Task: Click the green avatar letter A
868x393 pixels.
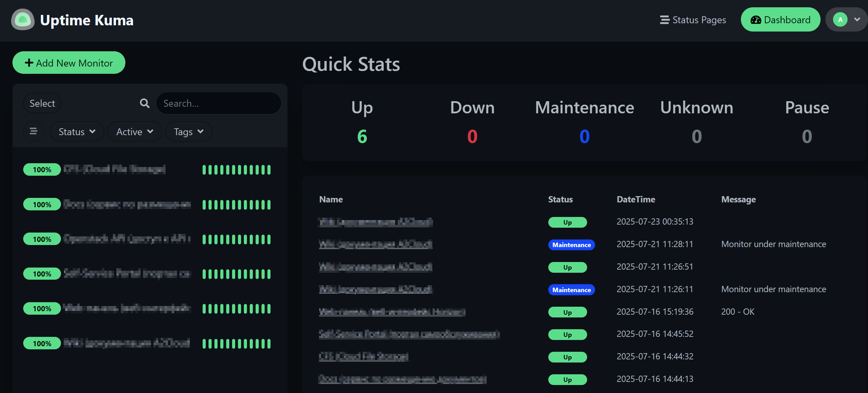Action: pos(840,20)
